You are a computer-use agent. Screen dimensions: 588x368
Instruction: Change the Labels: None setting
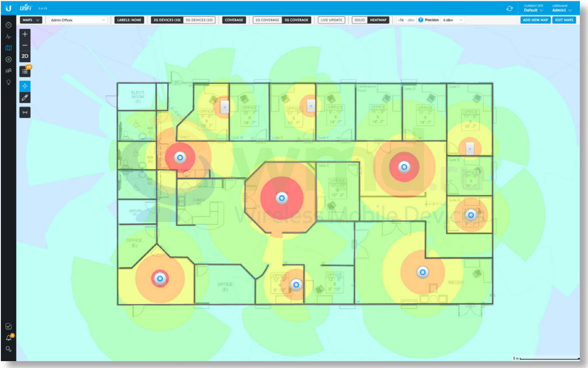click(x=129, y=20)
